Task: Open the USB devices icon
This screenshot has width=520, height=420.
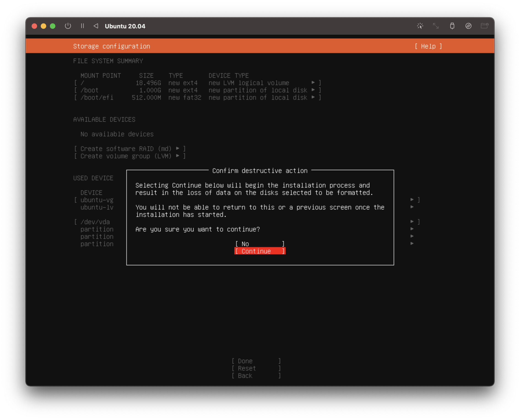Action: [452, 26]
